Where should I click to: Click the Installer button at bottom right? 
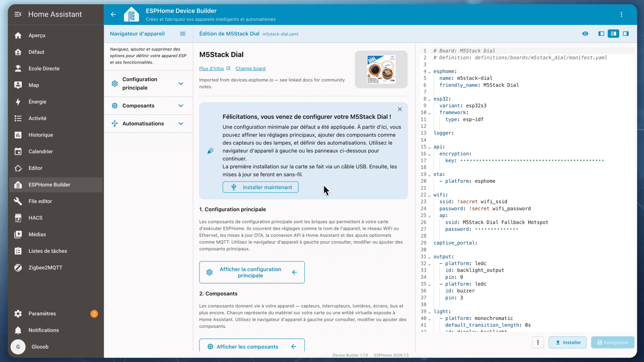[x=568, y=343]
